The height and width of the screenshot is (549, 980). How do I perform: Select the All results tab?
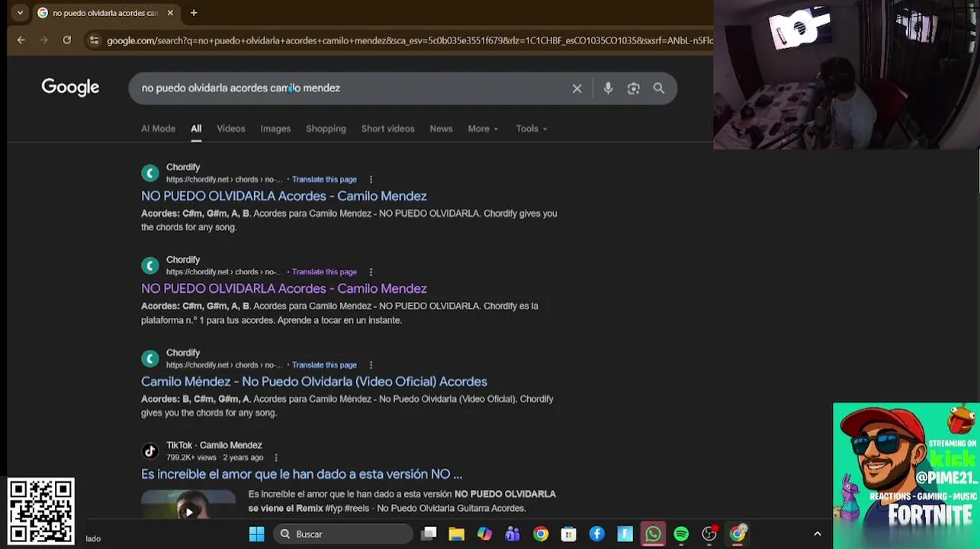[x=196, y=129]
